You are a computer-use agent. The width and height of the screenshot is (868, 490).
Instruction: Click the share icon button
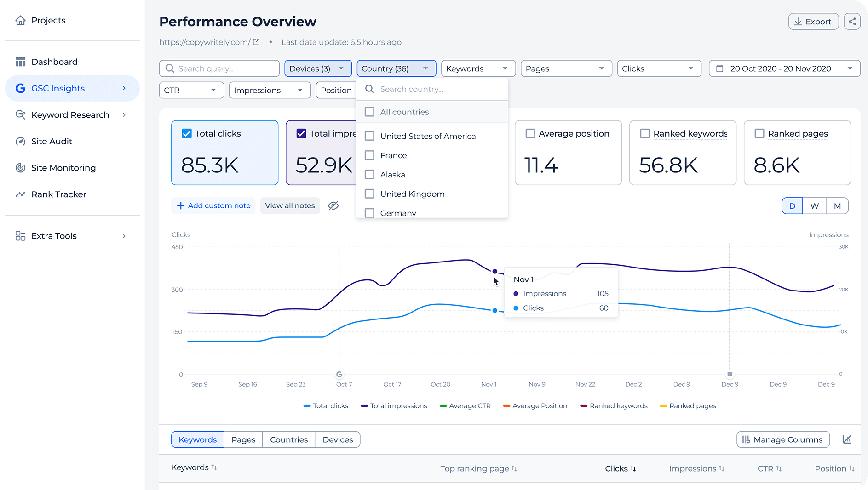(852, 22)
